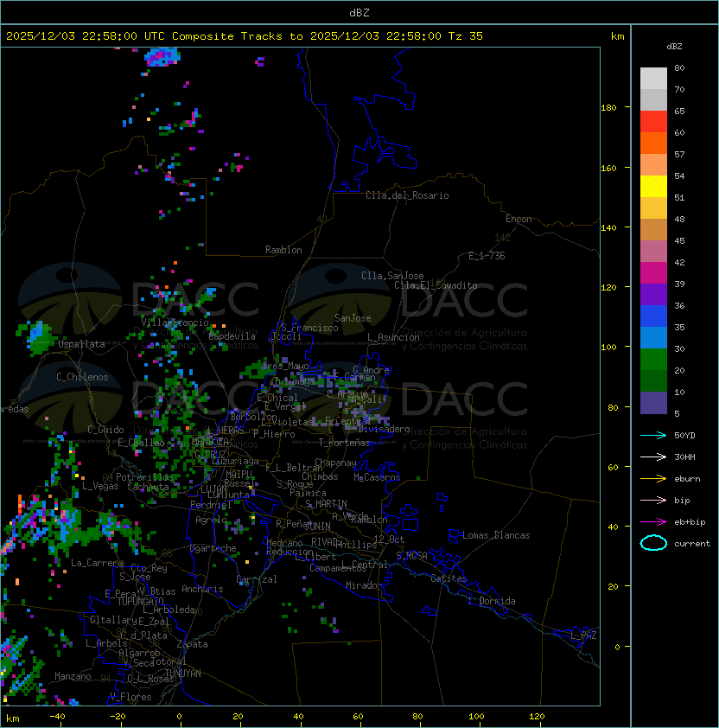Select the Cacheuta map label

[x=148, y=487]
